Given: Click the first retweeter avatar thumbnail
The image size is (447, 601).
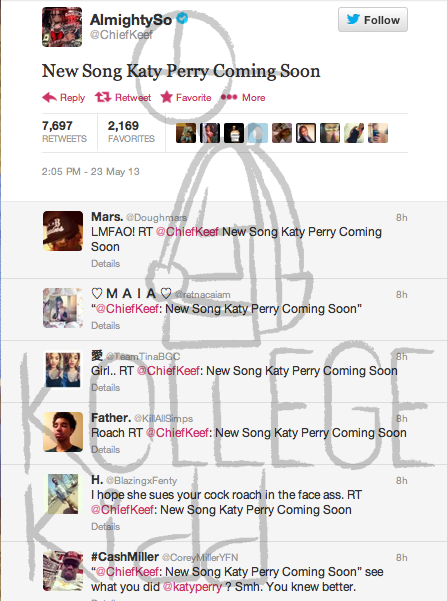Looking at the screenshot, I should point(186,133).
